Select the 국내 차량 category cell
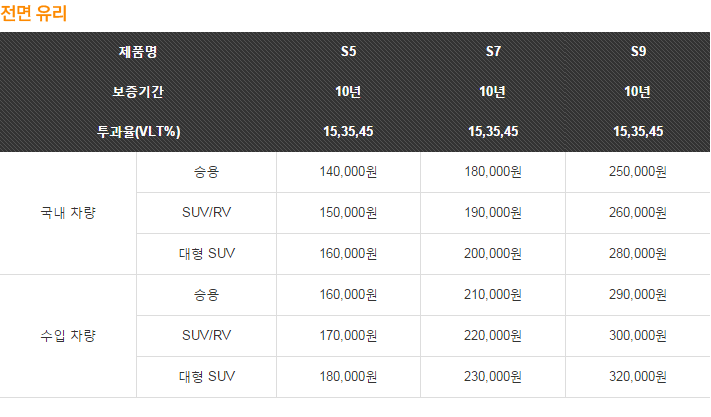This screenshot has width=711, height=417. pos(68,213)
